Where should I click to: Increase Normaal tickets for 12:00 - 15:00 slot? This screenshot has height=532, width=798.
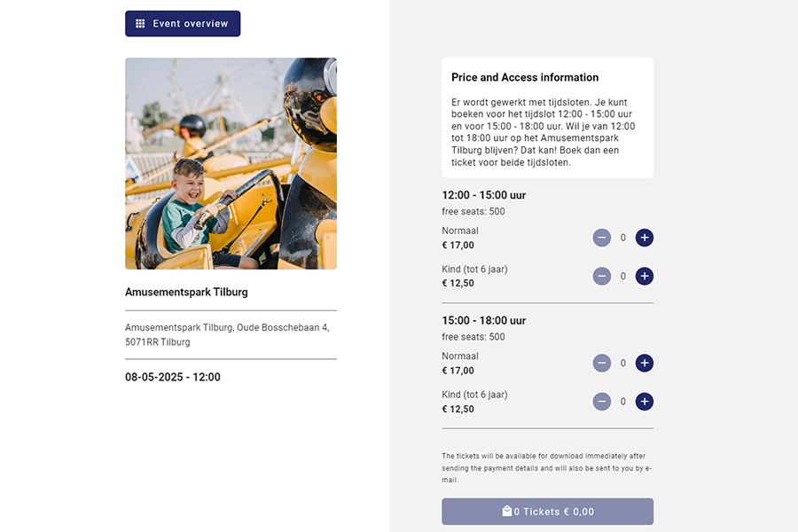[x=645, y=238]
